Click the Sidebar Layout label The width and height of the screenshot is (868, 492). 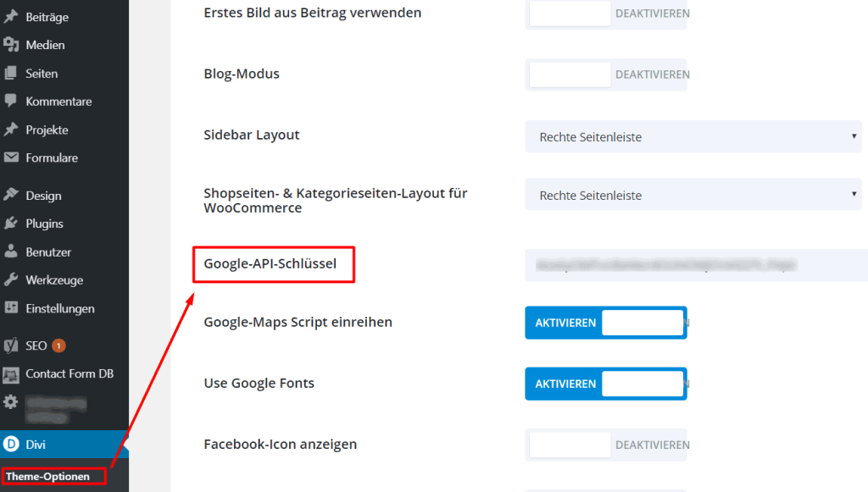(x=251, y=135)
